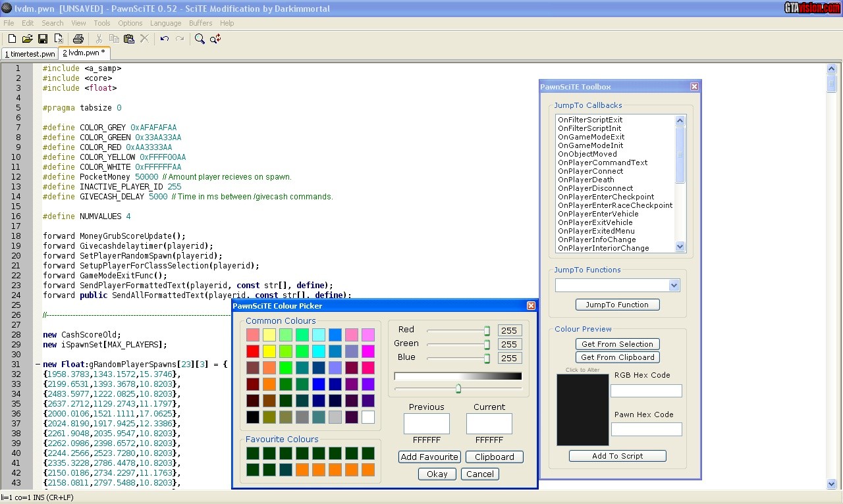The image size is (843, 504).
Task: Open the Options menu
Action: (x=130, y=23)
